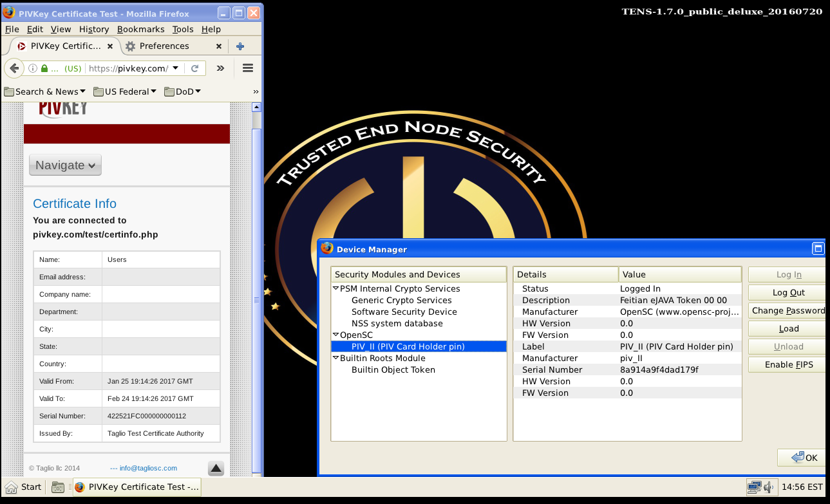This screenshot has height=504, width=830.
Task: Close the Preferences tab
Action: [x=219, y=46]
